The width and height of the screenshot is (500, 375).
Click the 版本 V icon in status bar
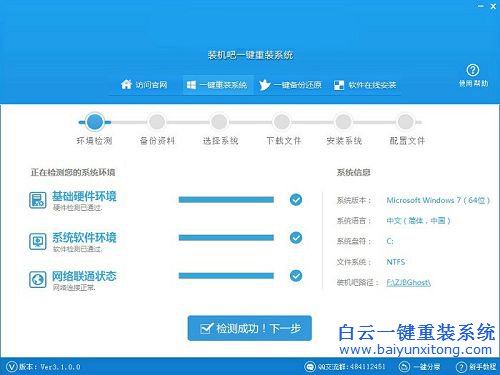point(11,367)
